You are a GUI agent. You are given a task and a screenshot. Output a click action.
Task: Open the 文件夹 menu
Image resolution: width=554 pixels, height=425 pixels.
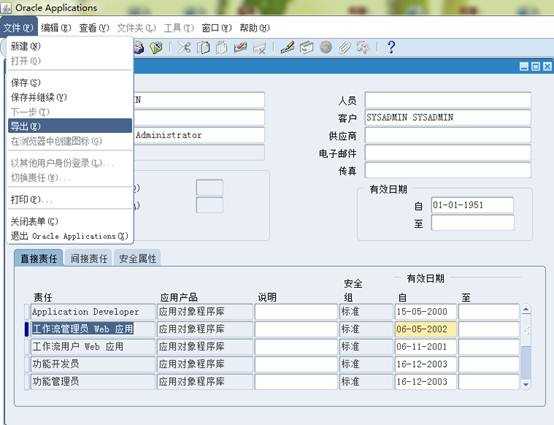click(x=136, y=27)
